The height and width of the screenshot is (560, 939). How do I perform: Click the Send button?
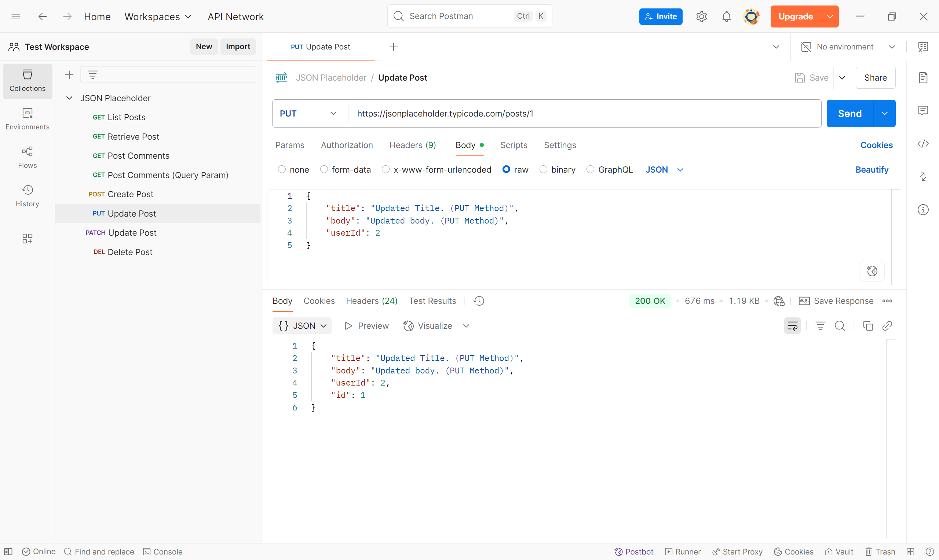pyautogui.click(x=850, y=114)
